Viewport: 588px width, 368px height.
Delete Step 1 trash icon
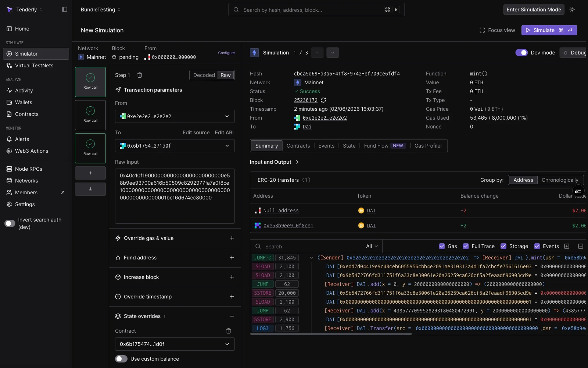point(140,75)
